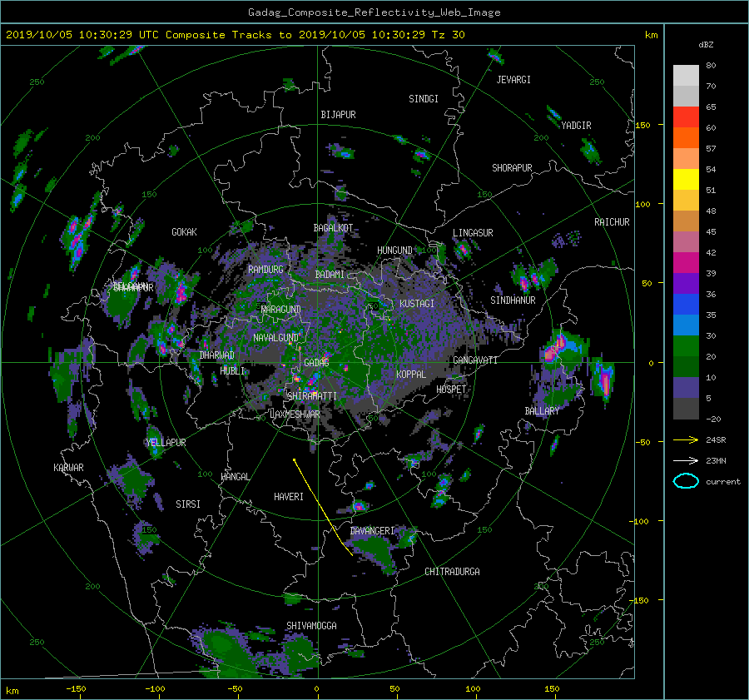749x700 pixels.
Task: Click the BAGALKOT city label
Action: [333, 228]
